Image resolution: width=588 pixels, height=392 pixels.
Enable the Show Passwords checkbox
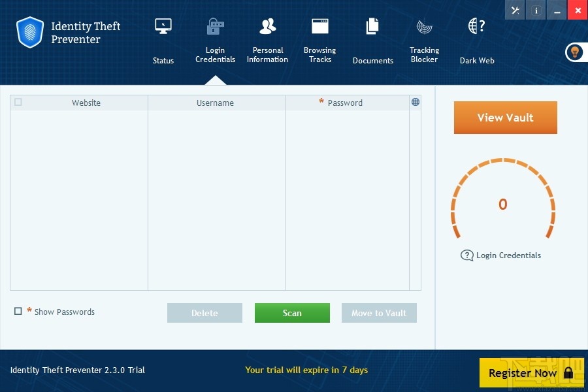18,311
